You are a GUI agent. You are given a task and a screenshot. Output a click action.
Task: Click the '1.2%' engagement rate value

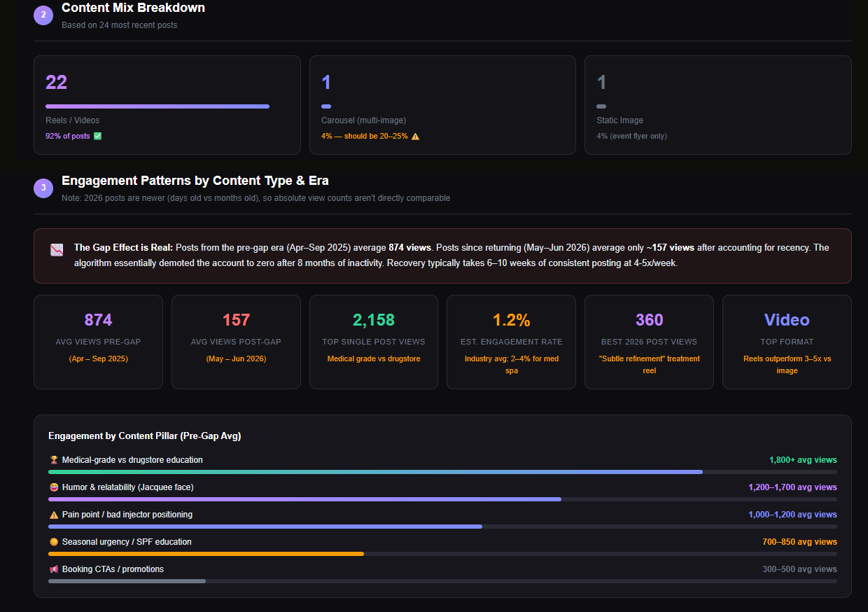512,320
